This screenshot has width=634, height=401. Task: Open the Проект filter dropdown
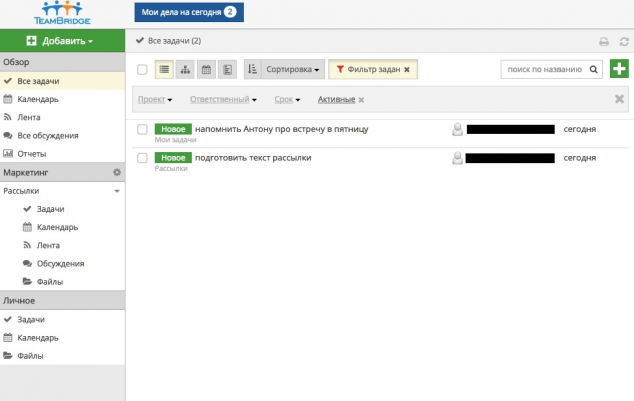click(x=155, y=99)
